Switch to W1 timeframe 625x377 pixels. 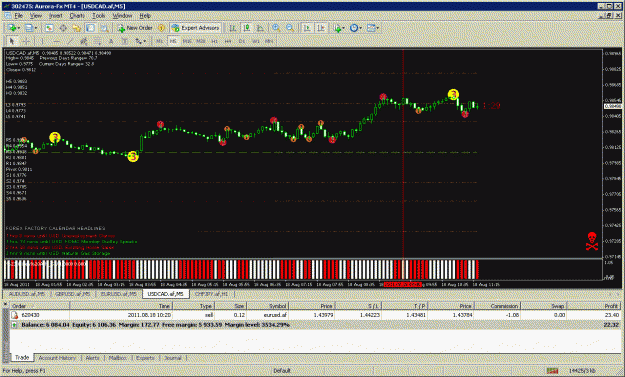pos(256,41)
